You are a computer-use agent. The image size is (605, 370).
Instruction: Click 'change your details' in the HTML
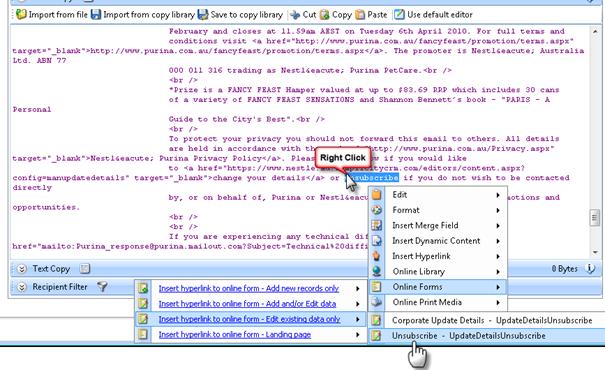pos(259,178)
